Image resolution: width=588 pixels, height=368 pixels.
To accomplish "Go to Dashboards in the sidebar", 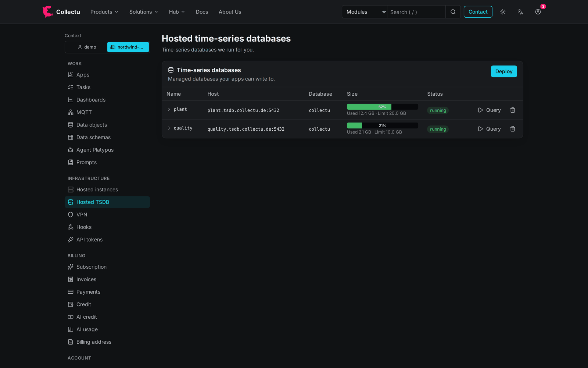I will 107,100.
